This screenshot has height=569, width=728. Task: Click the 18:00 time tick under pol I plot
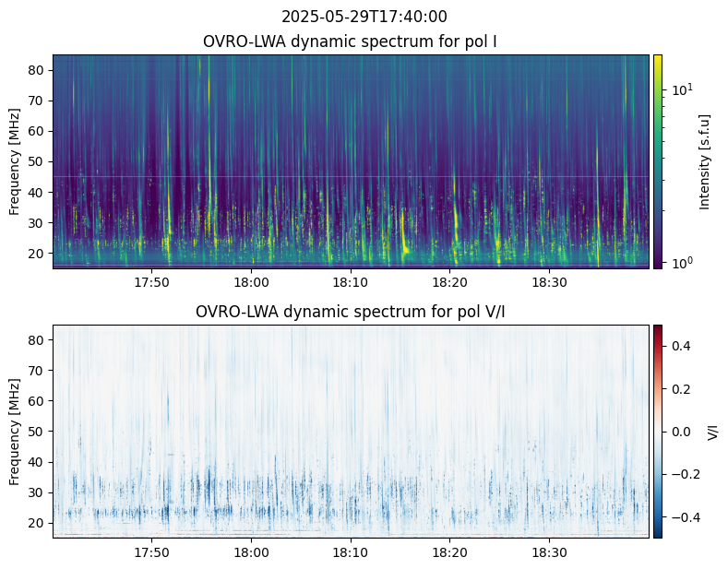(251, 282)
